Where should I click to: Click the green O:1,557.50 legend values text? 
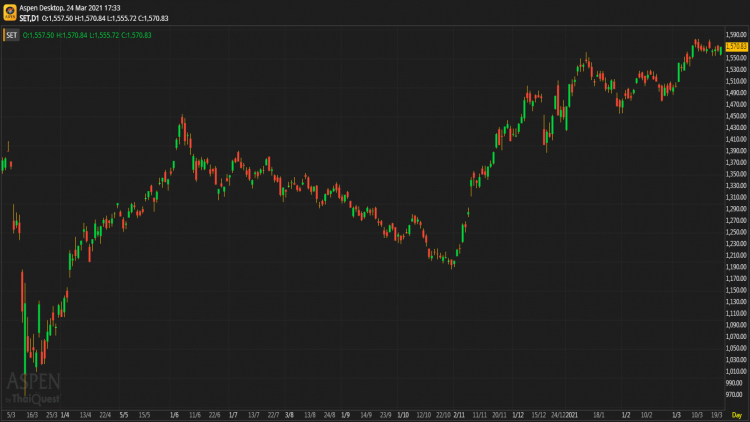pos(87,35)
